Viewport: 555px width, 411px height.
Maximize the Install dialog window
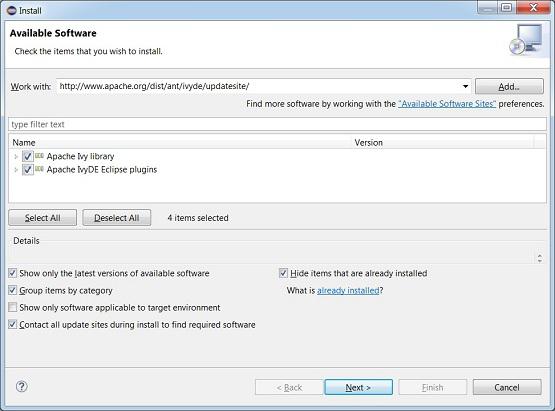click(x=507, y=8)
